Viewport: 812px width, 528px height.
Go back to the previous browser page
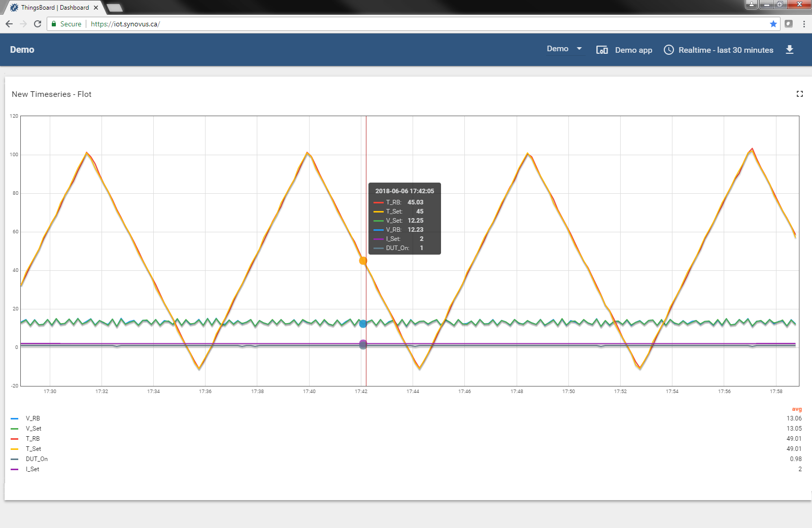click(x=9, y=24)
